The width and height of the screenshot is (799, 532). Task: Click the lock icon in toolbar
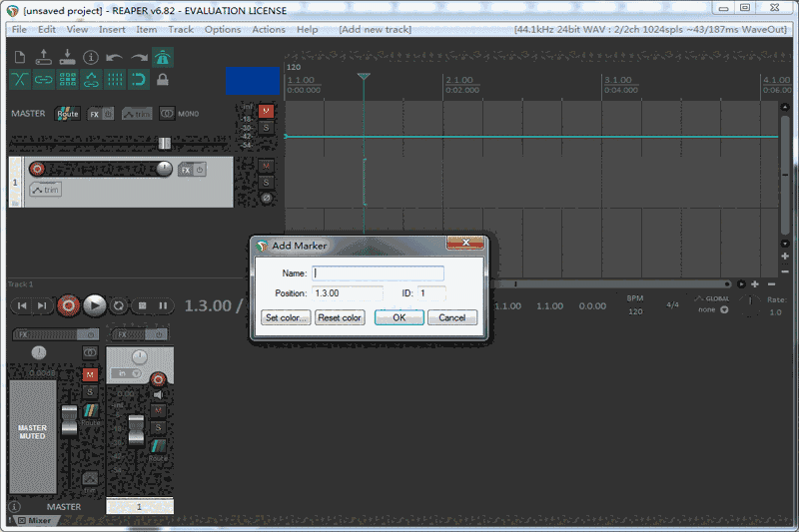point(162,79)
